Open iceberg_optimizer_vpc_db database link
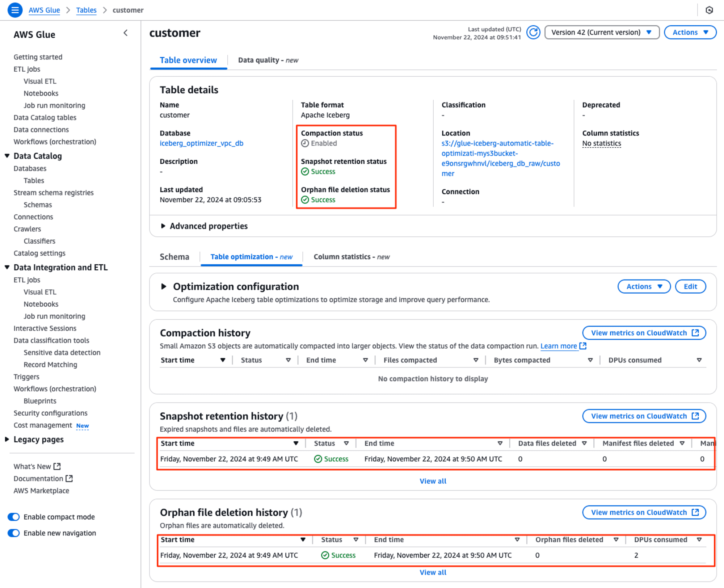The width and height of the screenshot is (724, 588). coord(201,143)
